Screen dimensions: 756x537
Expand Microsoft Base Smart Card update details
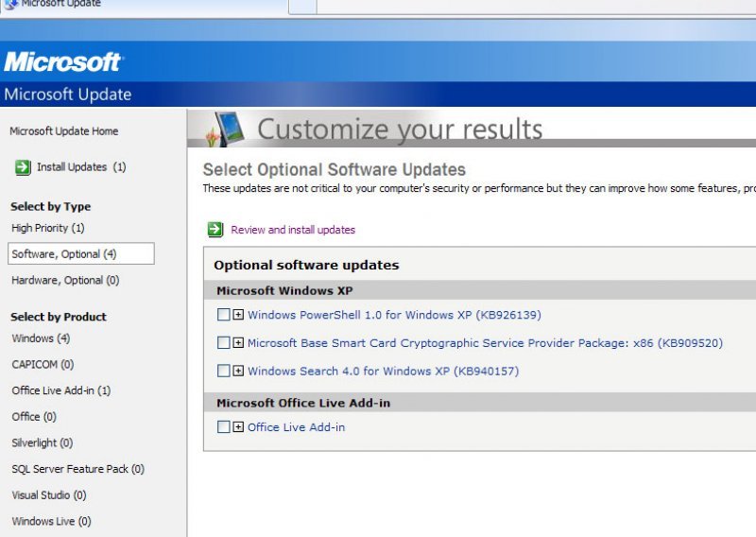point(238,342)
